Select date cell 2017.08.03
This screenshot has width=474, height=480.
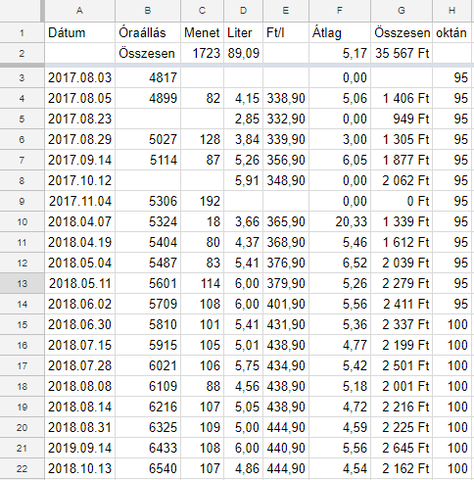click(80, 78)
